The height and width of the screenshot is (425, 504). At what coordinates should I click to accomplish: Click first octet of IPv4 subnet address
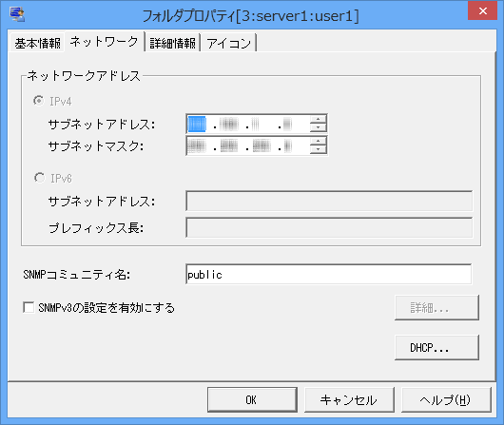coord(197,124)
